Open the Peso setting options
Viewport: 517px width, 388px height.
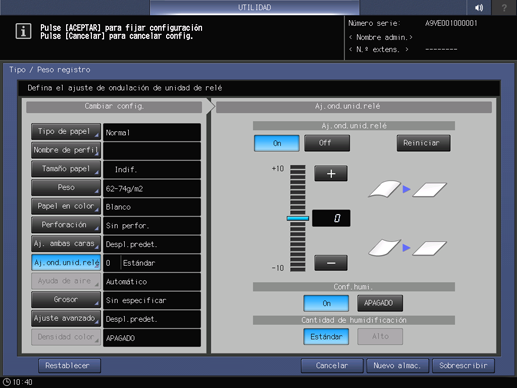[66, 188]
